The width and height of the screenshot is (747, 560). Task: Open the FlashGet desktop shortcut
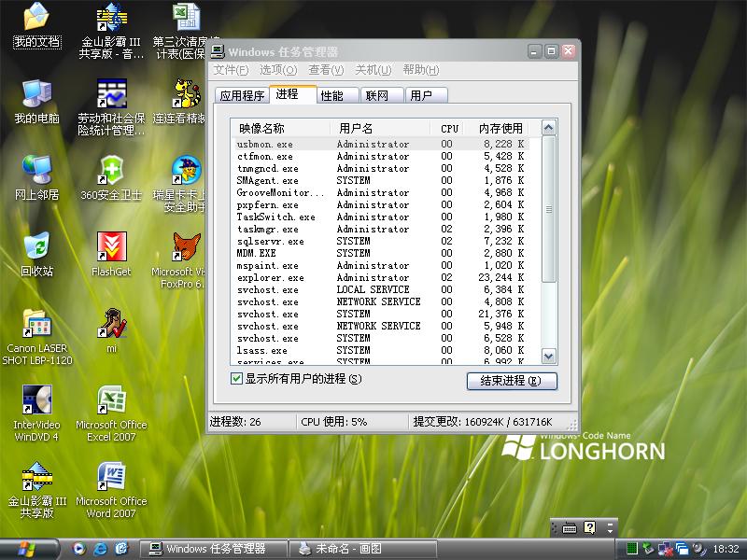click(x=111, y=249)
